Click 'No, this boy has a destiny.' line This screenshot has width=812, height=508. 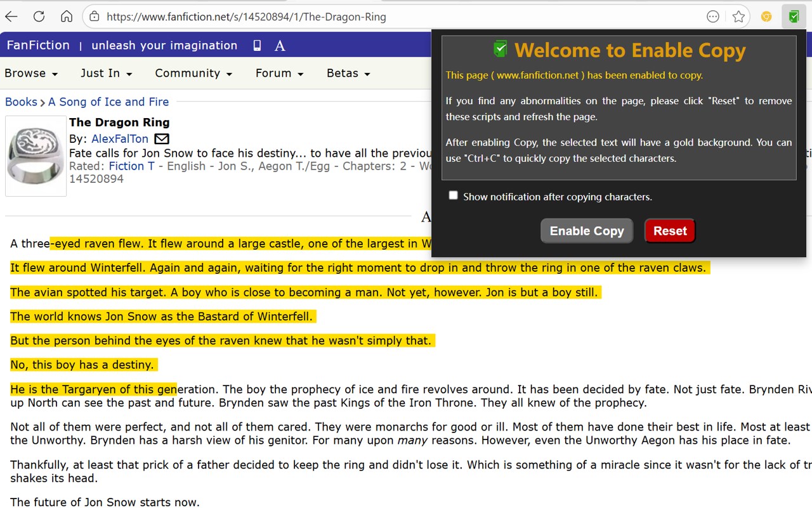pyautogui.click(x=82, y=364)
